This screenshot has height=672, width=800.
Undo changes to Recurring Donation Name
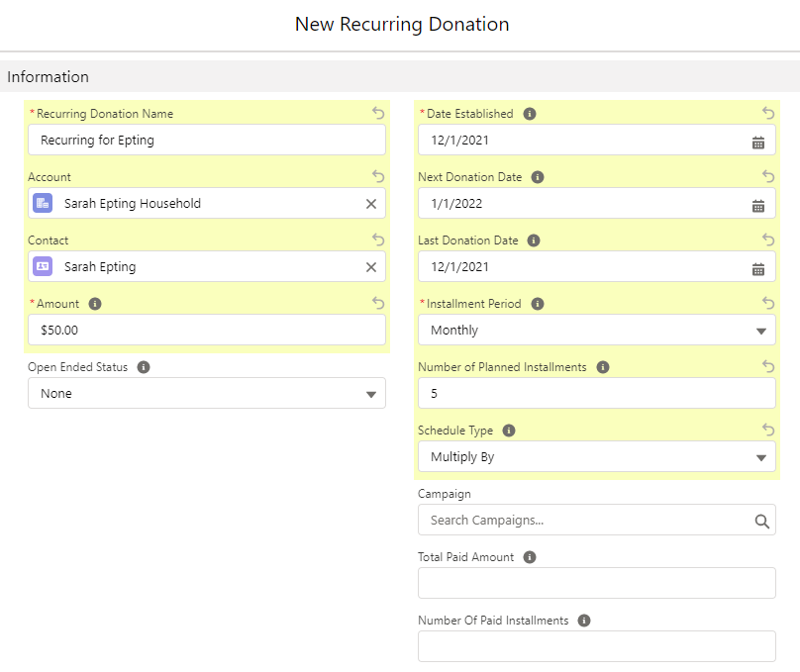click(x=377, y=114)
